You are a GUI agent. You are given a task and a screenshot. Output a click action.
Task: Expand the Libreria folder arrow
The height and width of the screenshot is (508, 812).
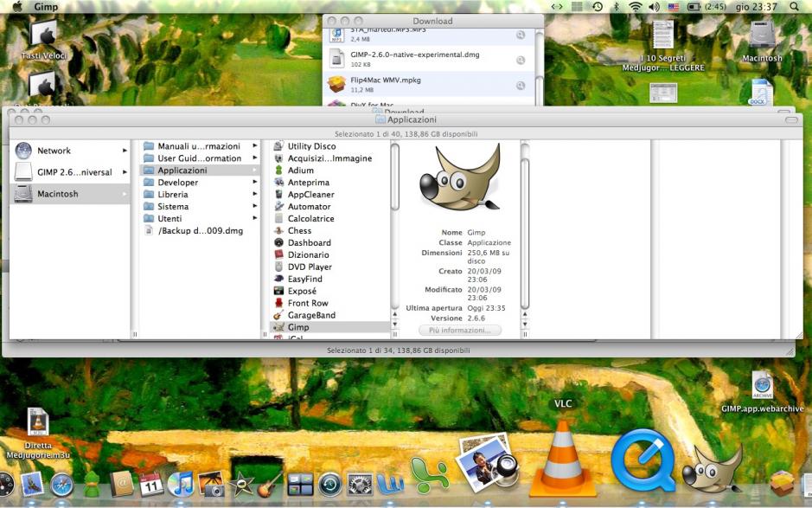pyautogui.click(x=255, y=194)
